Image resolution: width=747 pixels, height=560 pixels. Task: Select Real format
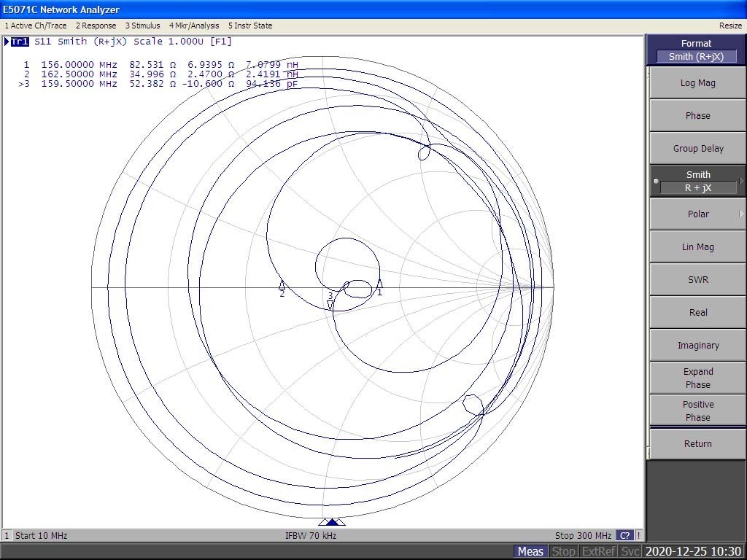[697, 313]
